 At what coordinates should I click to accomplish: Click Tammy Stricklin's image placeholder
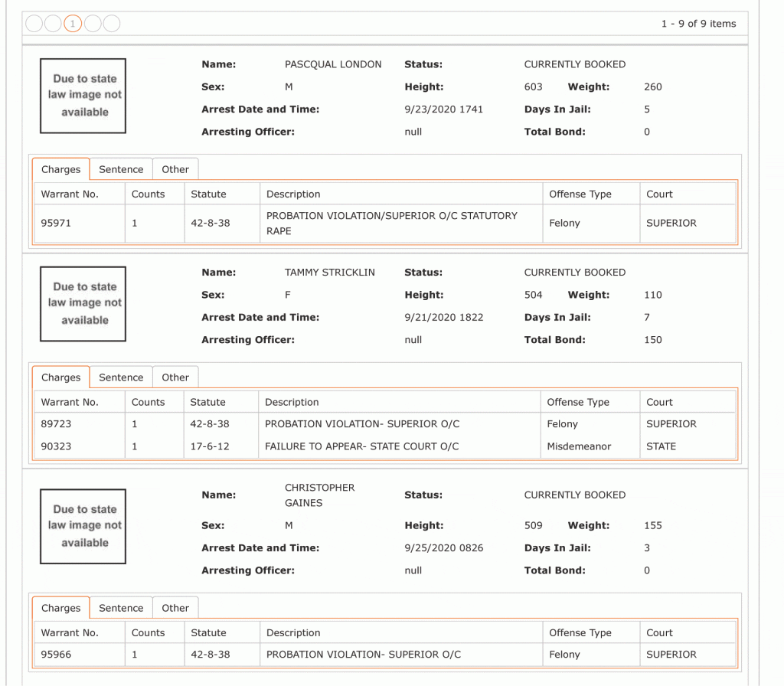(83, 304)
